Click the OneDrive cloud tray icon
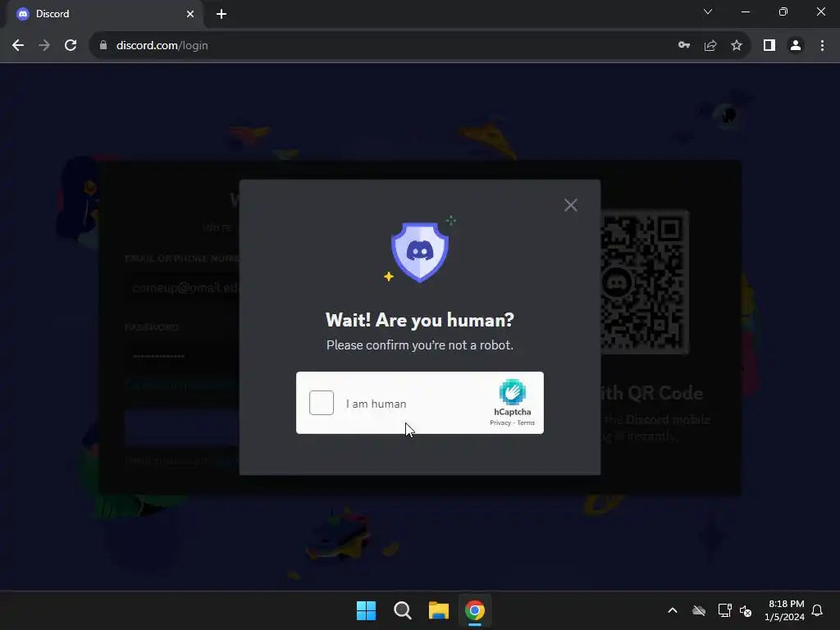This screenshot has height=630, width=840. pyautogui.click(x=699, y=610)
